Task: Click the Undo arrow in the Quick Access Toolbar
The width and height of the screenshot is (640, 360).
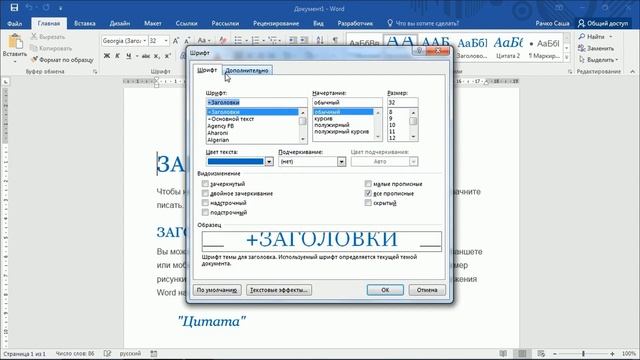Action: [29, 8]
